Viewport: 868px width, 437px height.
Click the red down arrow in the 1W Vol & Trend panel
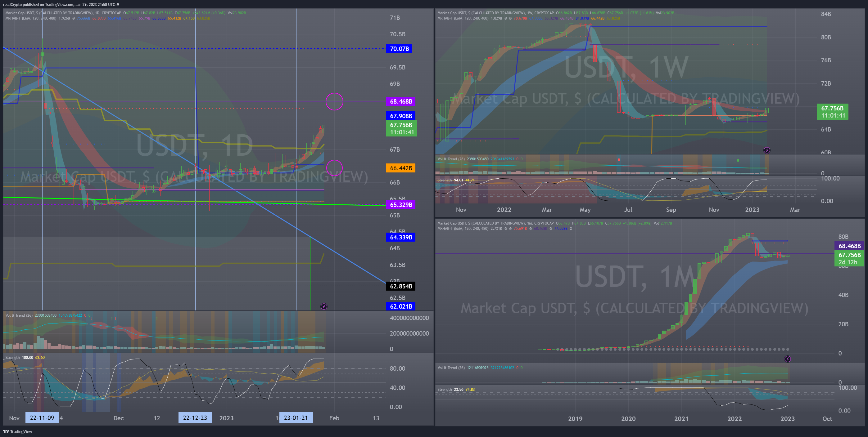(x=619, y=160)
